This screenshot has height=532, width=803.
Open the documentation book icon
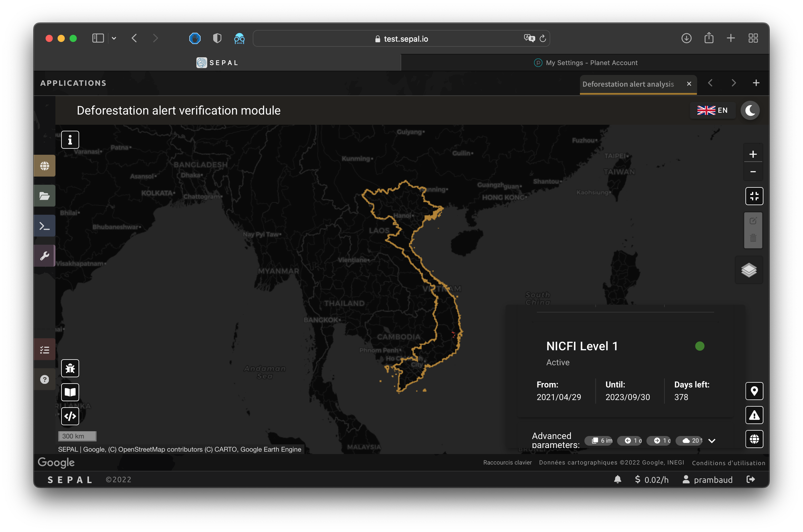tap(70, 392)
